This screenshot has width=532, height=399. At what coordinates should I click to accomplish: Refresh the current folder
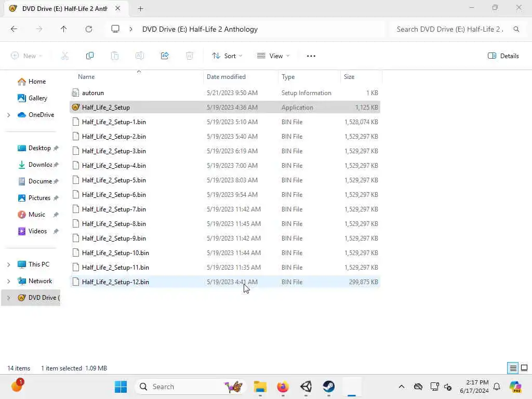tap(89, 29)
